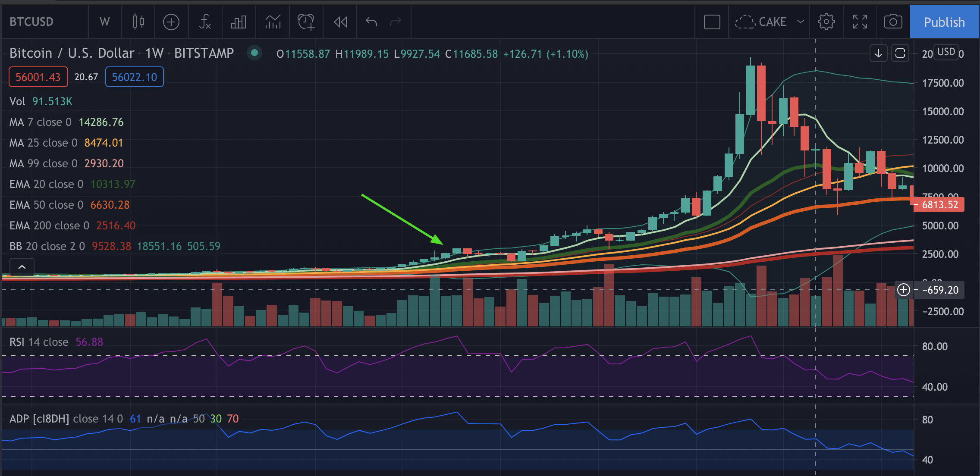Screen dimensions: 980x476
Task: Collapse the indicator legend chevron
Action: coord(22,267)
